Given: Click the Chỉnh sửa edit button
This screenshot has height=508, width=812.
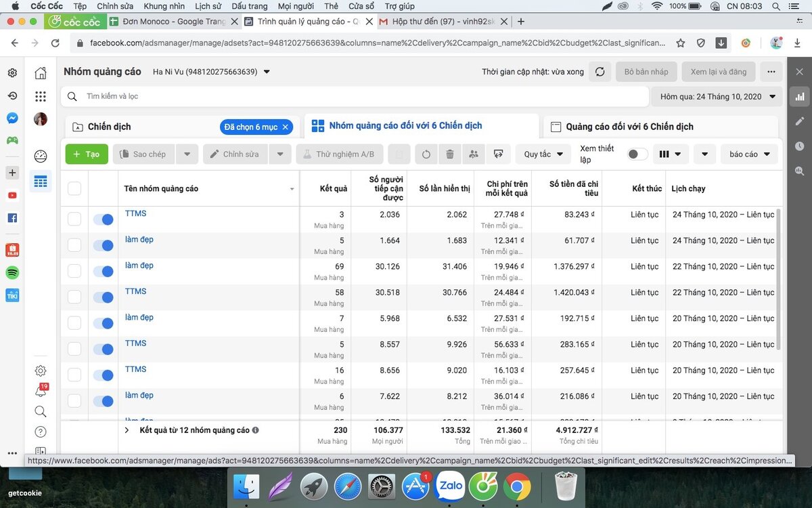Looking at the screenshot, I should tap(235, 154).
